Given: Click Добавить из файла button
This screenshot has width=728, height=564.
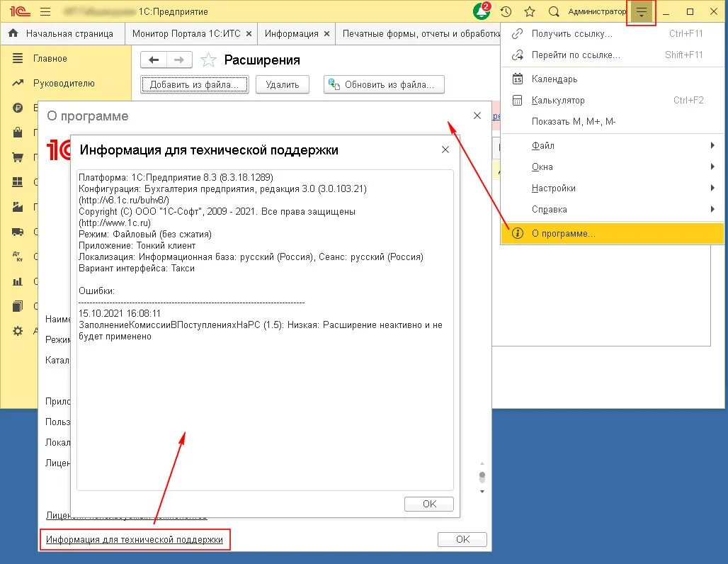Looking at the screenshot, I should pos(195,84).
